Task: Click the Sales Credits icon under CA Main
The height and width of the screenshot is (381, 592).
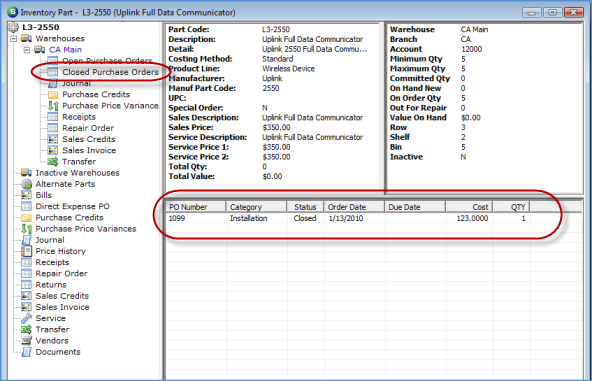Action: [x=52, y=139]
